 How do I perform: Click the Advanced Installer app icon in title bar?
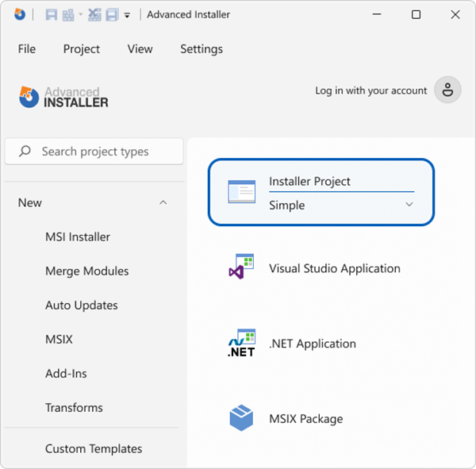[20, 14]
